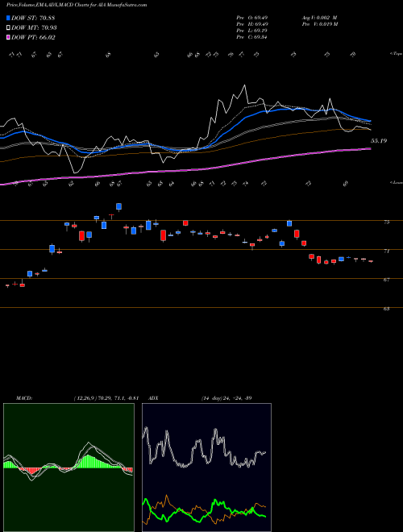Click the chart title mentioning MunafaSutra.com
The image size is (403, 532).
[77, 6]
